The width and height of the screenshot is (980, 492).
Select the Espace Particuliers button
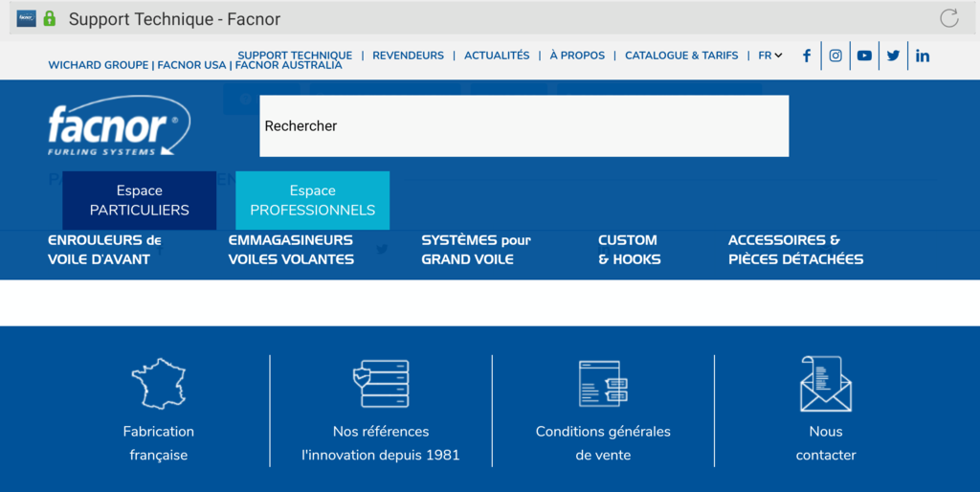[x=140, y=200]
